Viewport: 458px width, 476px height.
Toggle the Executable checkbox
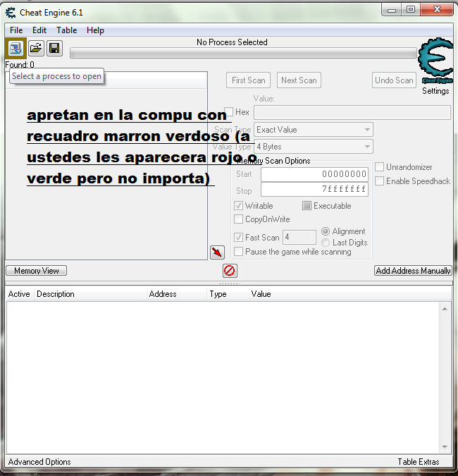[x=307, y=205]
